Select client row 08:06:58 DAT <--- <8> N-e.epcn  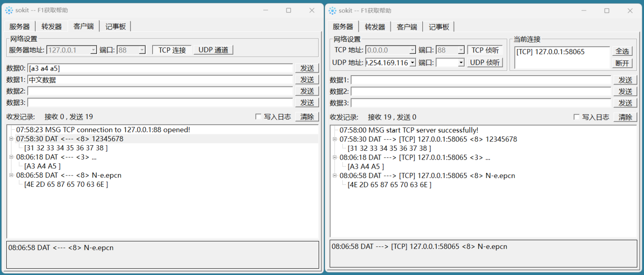[69, 175]
